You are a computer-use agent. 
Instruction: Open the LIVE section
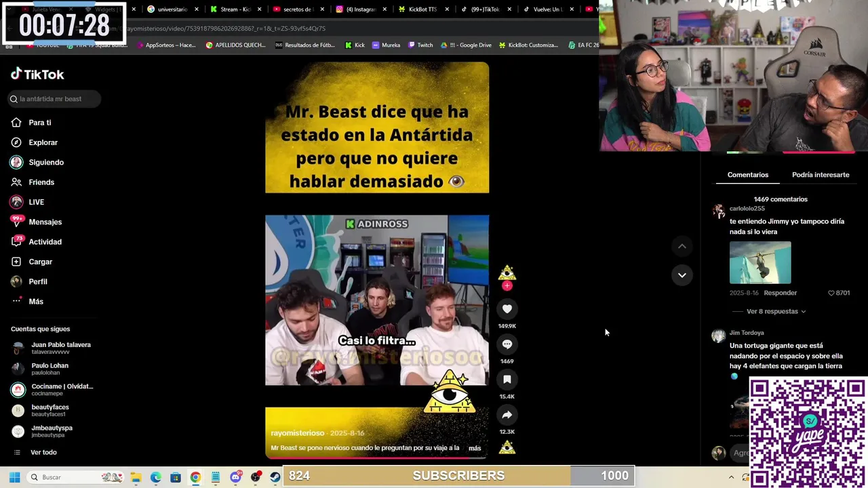point(27,202)
